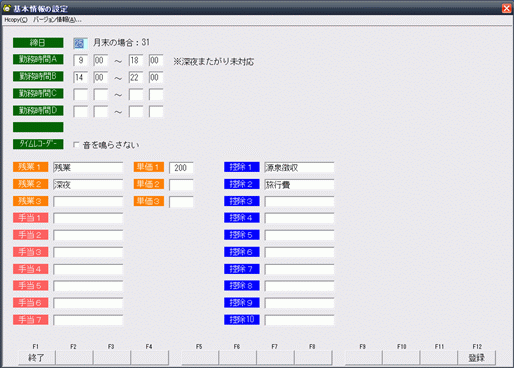The width and height of the screenshot is (514, 368).
Task: Click the F1 終了 button
Action: pos(36,358)
